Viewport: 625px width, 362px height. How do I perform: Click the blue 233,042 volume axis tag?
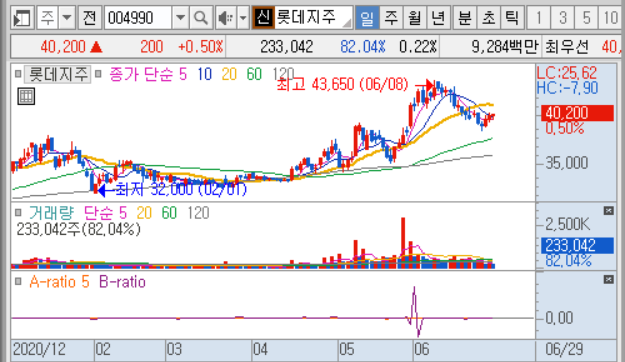(x=577, y=245)
